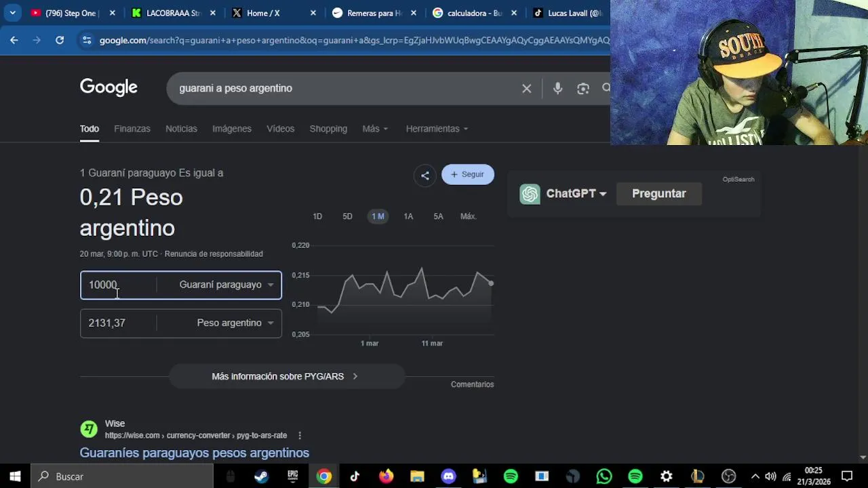Switch to the Vídeos tab
Screen dimensions: 868x488
pyautogui.click(x=281, y=129)
